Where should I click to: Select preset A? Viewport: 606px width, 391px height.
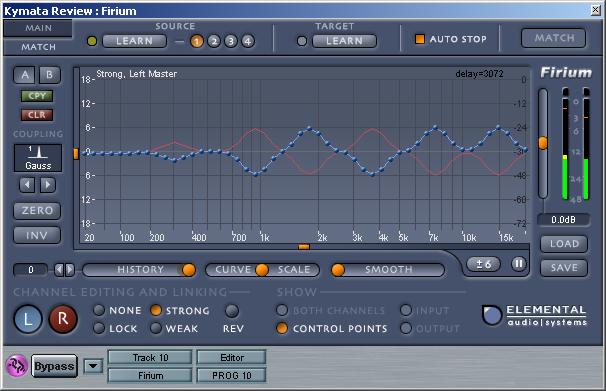25,75
